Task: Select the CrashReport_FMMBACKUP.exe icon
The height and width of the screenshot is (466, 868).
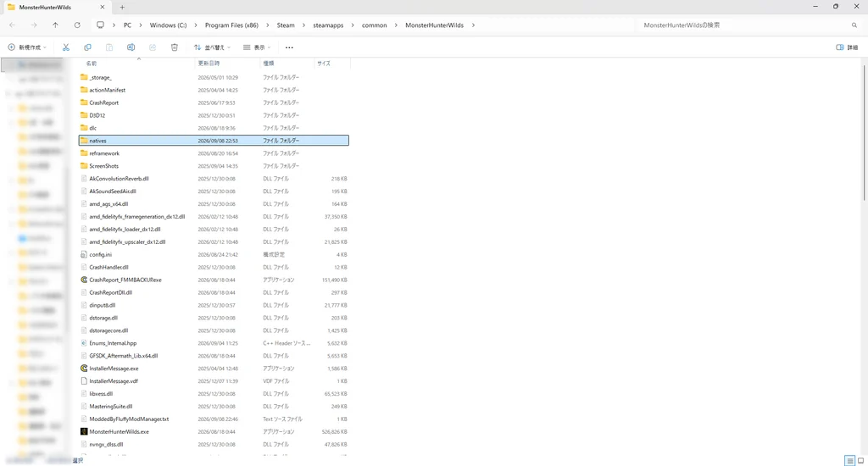Action: pos(84,280)
